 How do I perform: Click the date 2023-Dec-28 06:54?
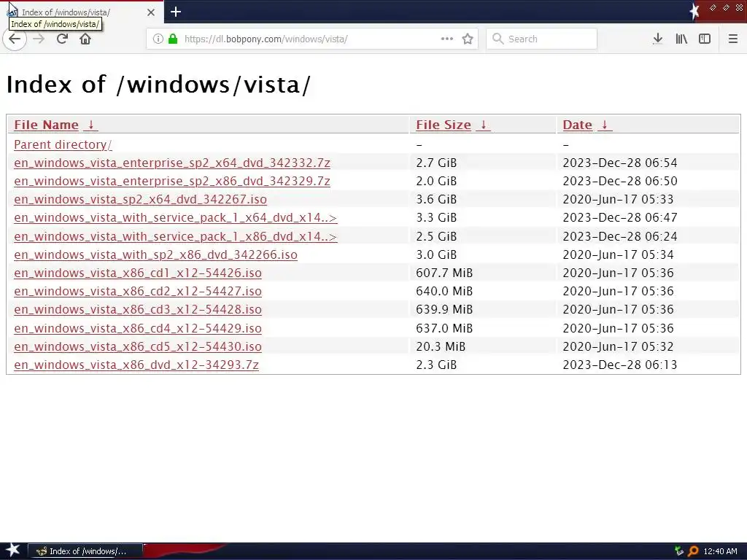pos(620,163)
